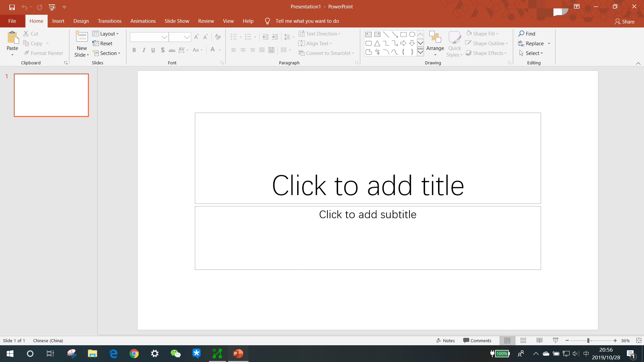Start Slide Show from status bar
Image resolution: width=644 pixels, height=362 pixels.
(555, 341)
